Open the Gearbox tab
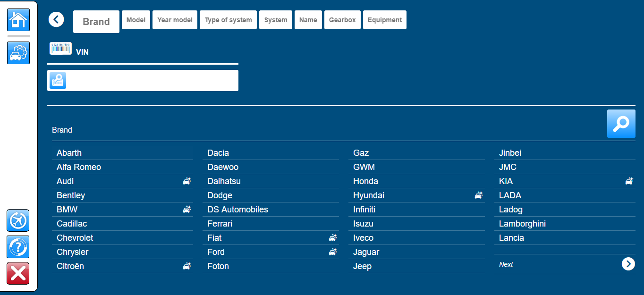 click(342, 20)
